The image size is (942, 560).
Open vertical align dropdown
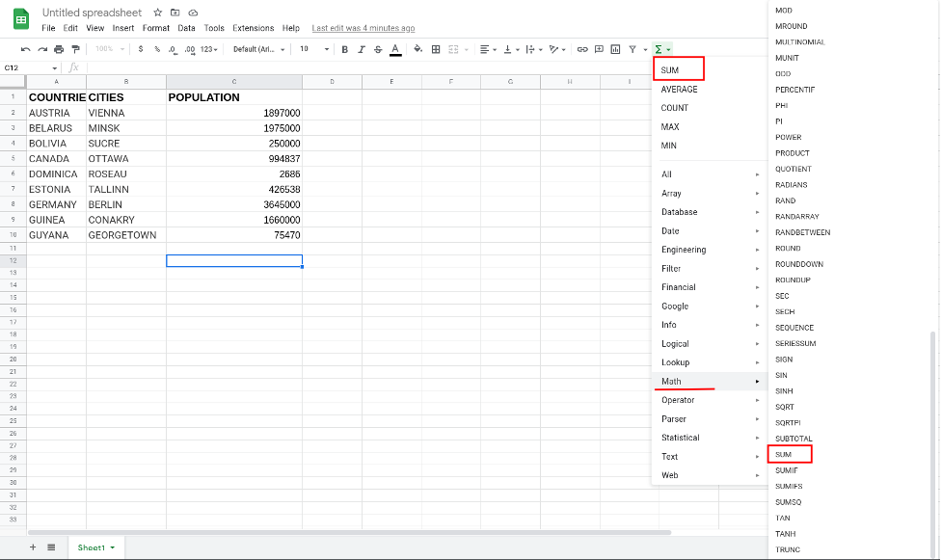[511, 49]
